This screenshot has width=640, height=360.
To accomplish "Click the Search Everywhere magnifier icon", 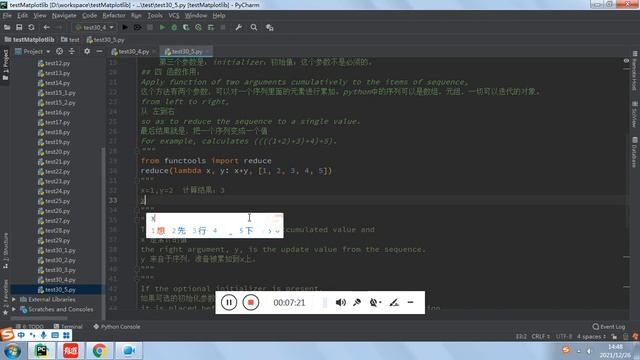I will tap(254, 27).
